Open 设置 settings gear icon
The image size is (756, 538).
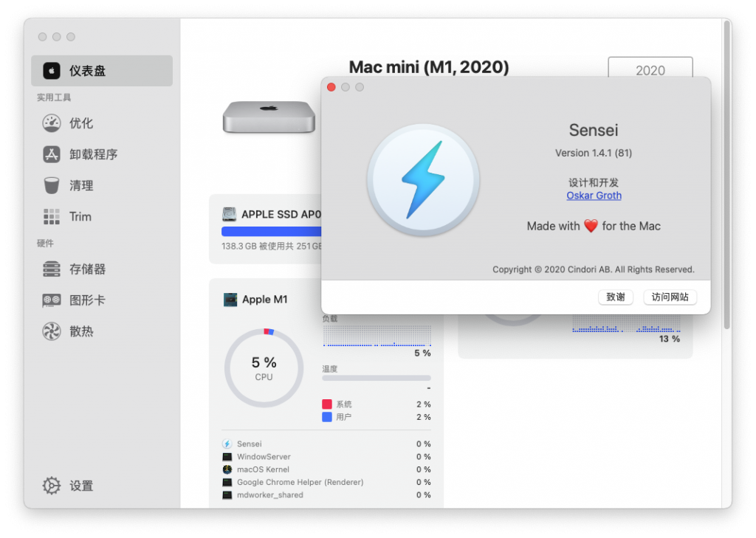point(52,486)
